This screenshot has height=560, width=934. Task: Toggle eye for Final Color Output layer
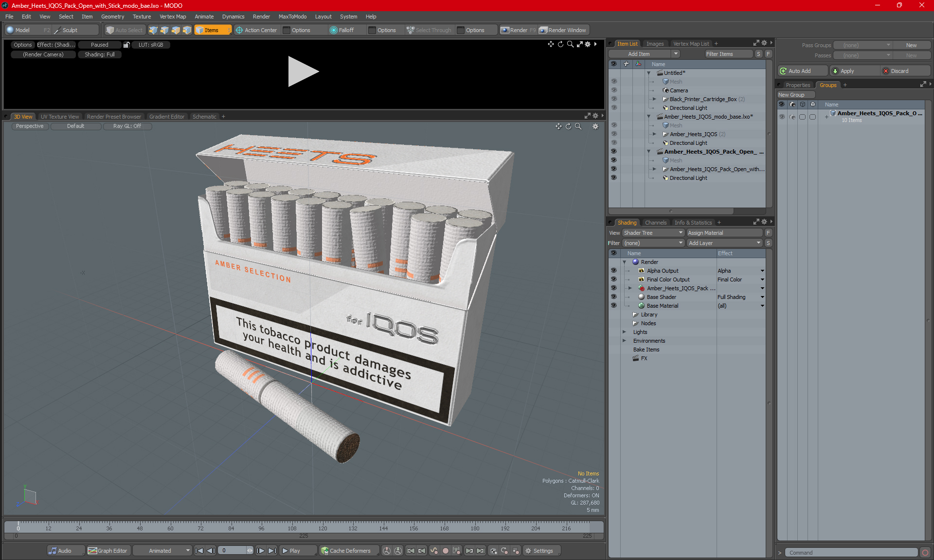pyautogui.click(x=613, y=280)
